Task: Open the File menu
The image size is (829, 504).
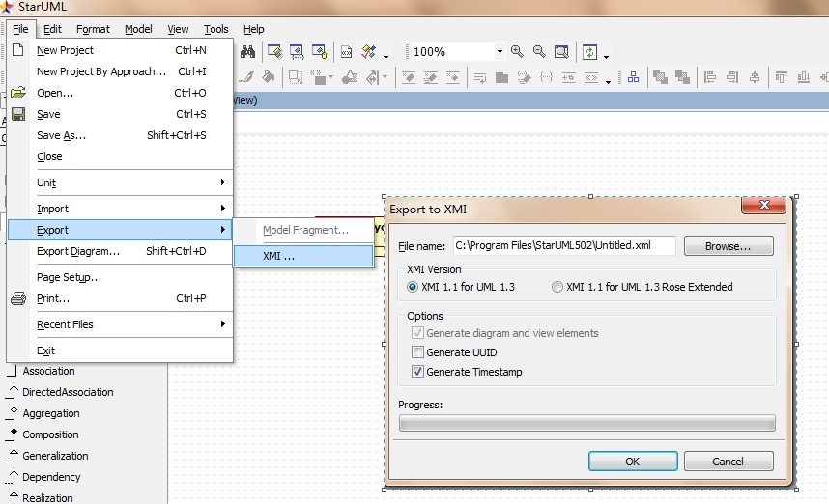Action: coord(20,29)
